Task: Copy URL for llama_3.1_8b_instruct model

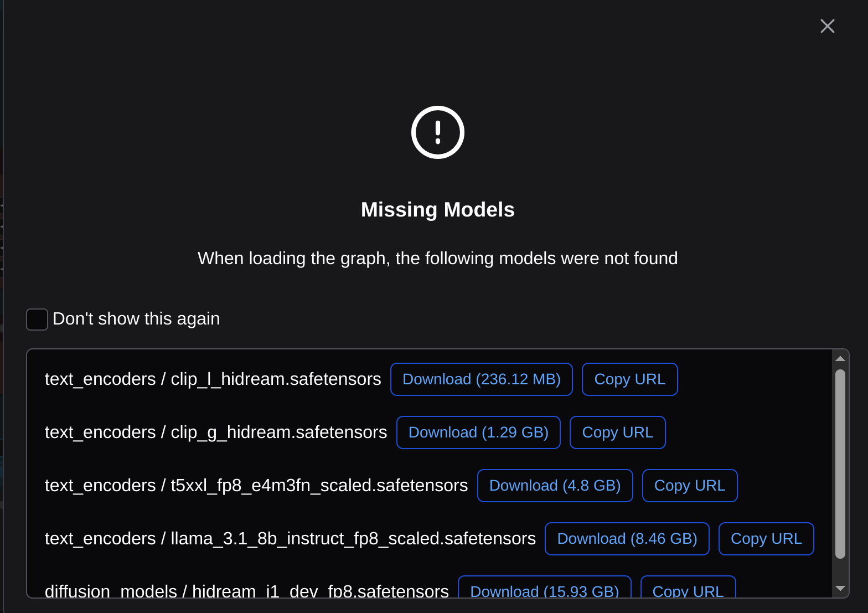Action: [766, 539]
